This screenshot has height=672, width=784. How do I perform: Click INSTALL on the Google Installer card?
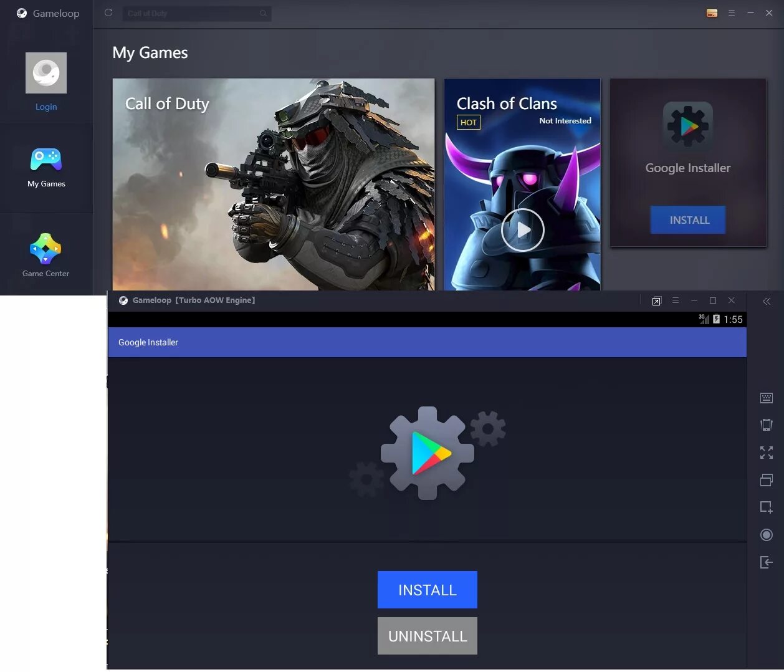[x=688, y=220]
